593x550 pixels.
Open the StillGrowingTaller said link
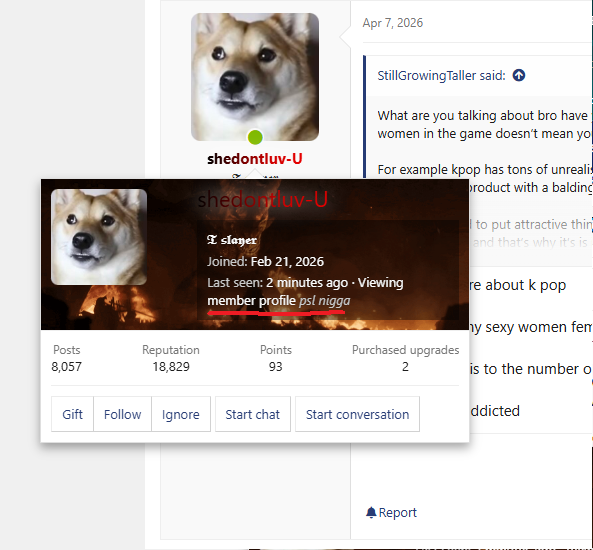pyautogui.click(x=441, y=76)
